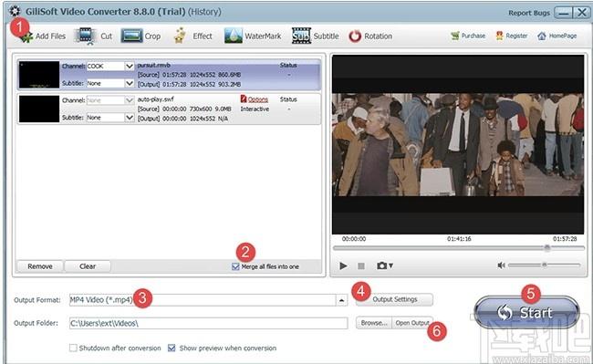
Task: Go to HomePage house icon
Action: point(542,36)
